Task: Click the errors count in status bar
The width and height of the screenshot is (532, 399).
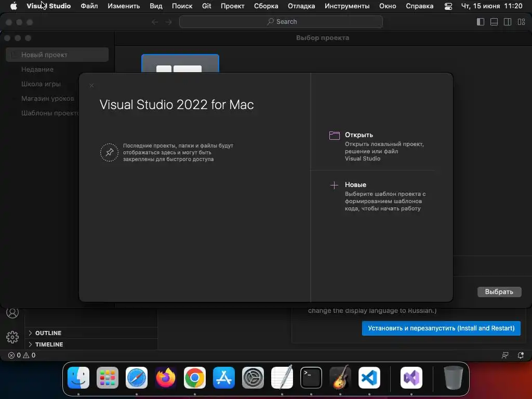Action: coord(14,355)
